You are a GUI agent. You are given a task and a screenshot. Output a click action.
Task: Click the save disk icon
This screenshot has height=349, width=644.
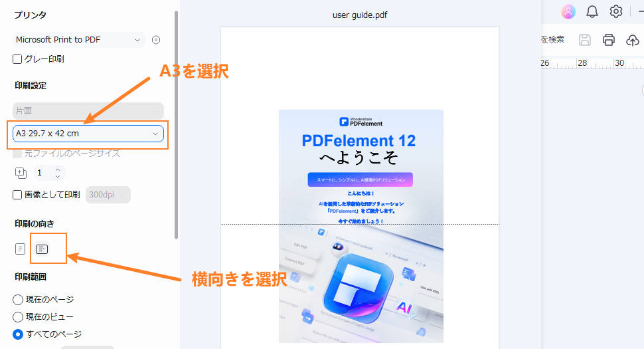pos(585,40)
